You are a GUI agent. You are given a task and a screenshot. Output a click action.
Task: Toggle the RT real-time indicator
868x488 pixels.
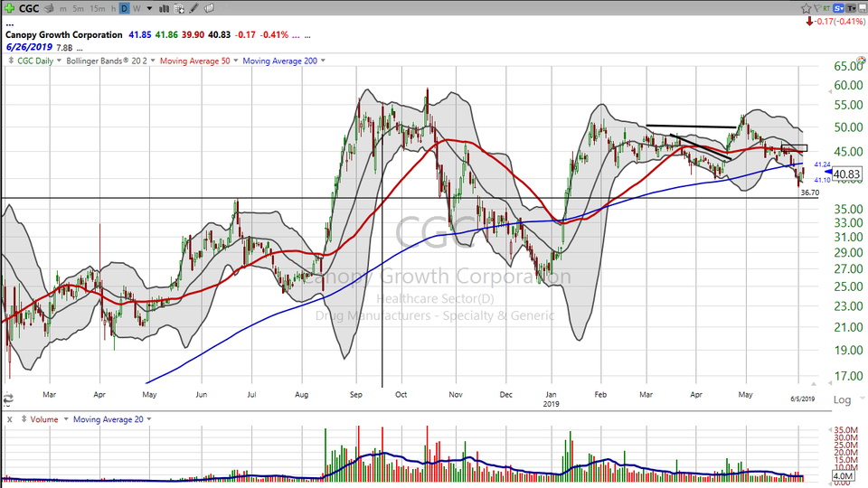pyautogui.click(x=826, y=8)
